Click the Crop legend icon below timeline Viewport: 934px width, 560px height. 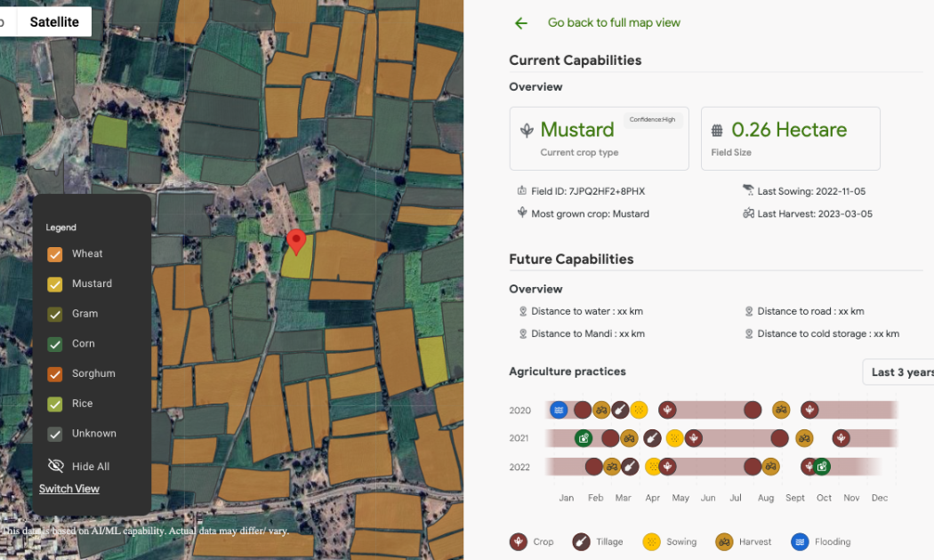pyautogui.click(x=519, y=541)
